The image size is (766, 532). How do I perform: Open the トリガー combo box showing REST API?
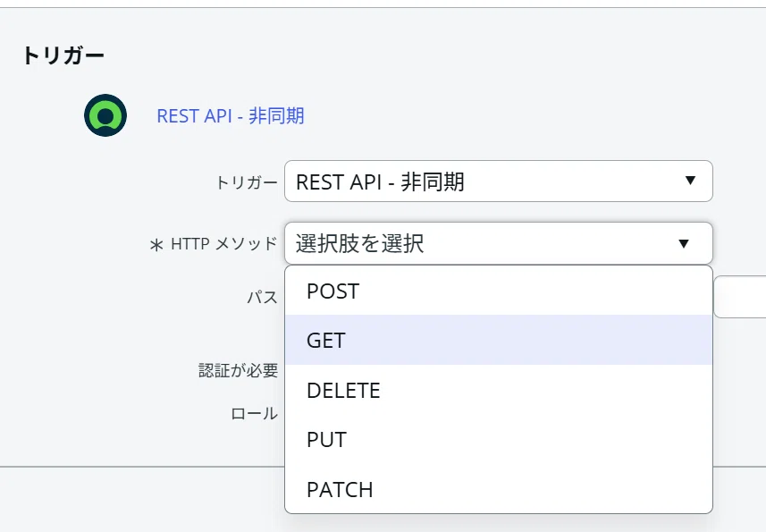[x=498, y=182]
